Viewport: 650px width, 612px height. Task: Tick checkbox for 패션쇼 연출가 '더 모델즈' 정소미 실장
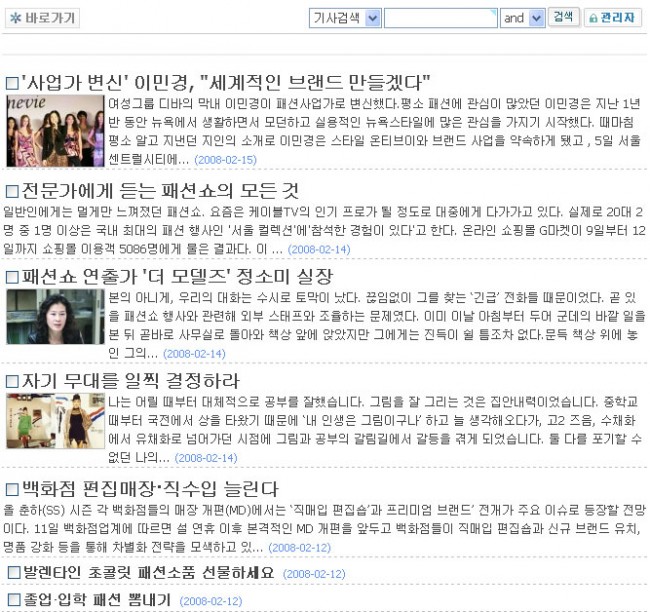coord(12,277)
